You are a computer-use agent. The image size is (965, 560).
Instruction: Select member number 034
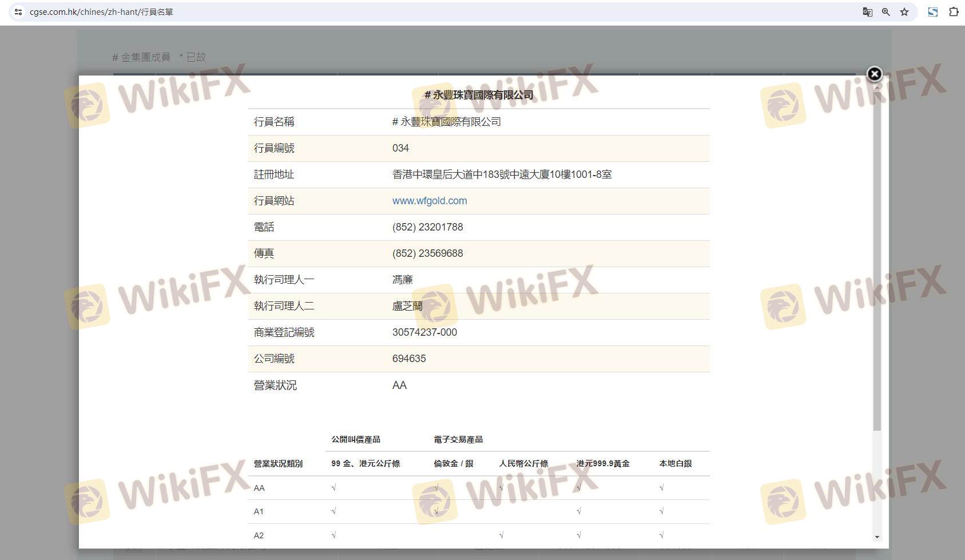click(x=400, y=148)
